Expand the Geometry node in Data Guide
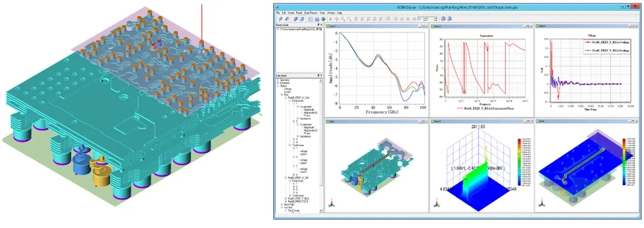Image resolution: width=644 pixels, height=228 pixels. pos(277,80)
